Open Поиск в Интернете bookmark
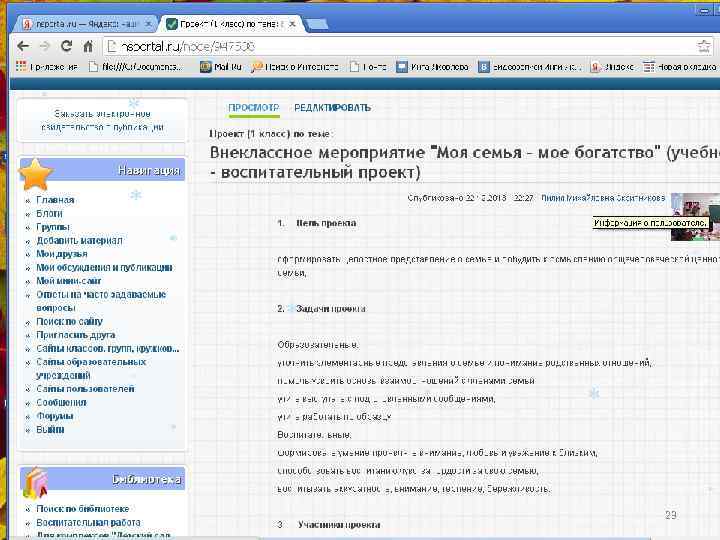720x540 pixels. (295, 67)
